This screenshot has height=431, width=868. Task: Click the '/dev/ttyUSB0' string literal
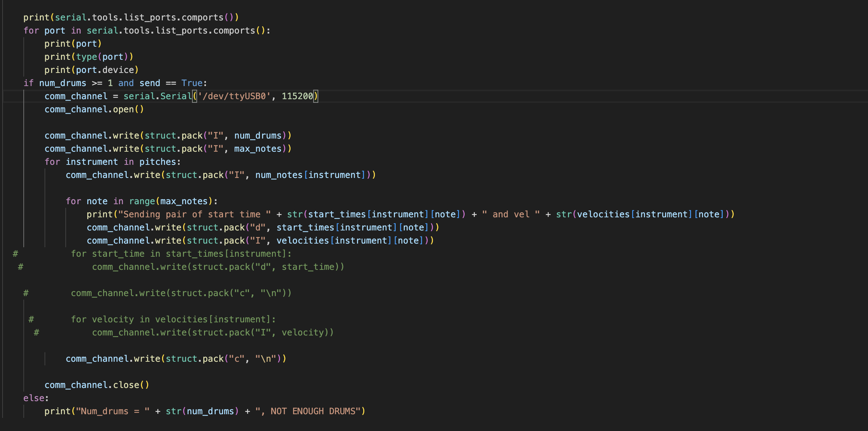click(x=234, y=96)
